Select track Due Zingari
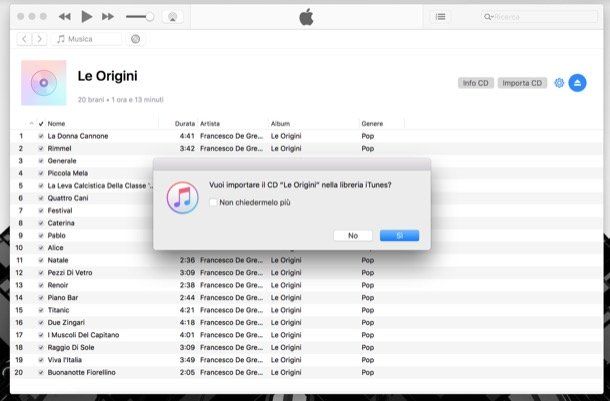610x401 pixels. coord(66,322)
